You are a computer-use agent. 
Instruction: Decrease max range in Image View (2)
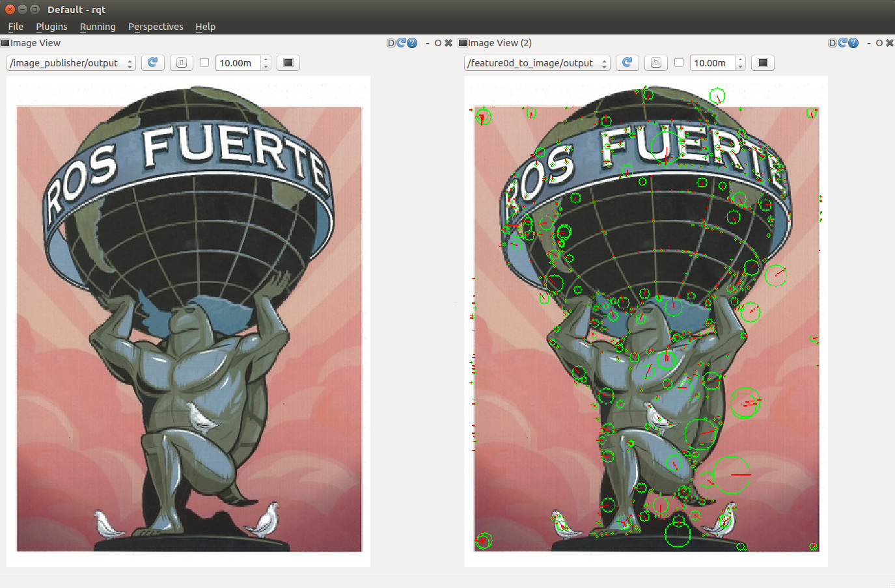click(x=740, y=66)
